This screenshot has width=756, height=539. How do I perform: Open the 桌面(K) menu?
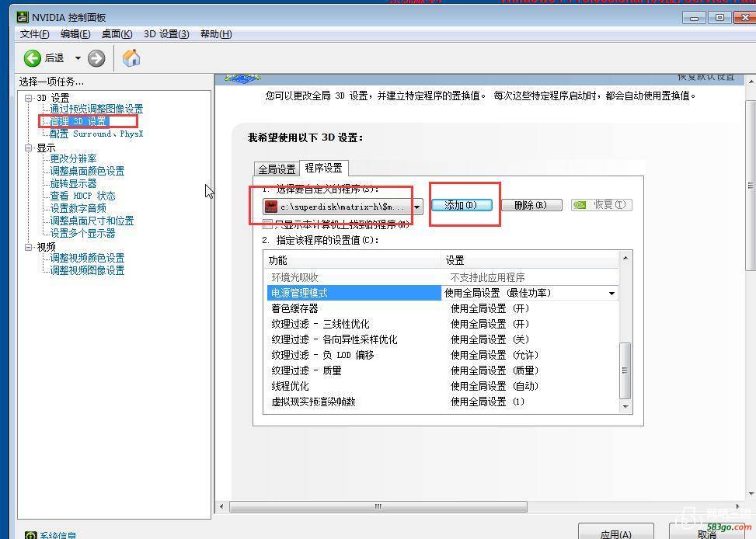point(117,34)
